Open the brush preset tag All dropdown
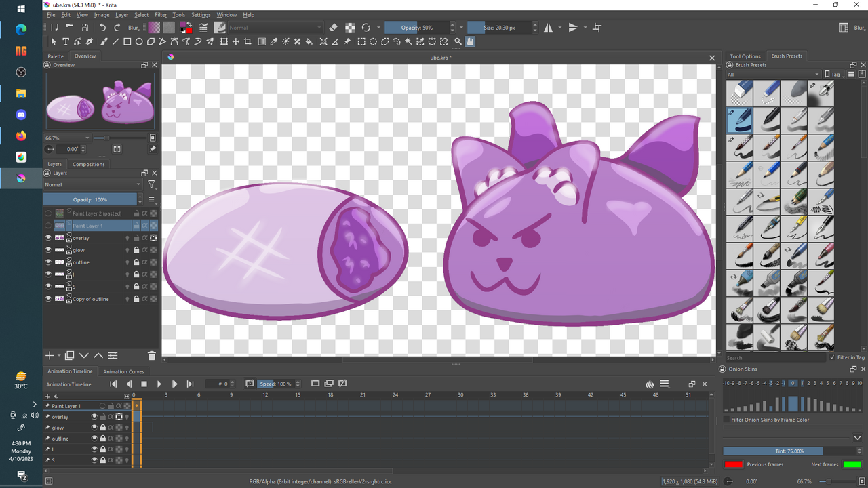 click(x=773, y=75)
